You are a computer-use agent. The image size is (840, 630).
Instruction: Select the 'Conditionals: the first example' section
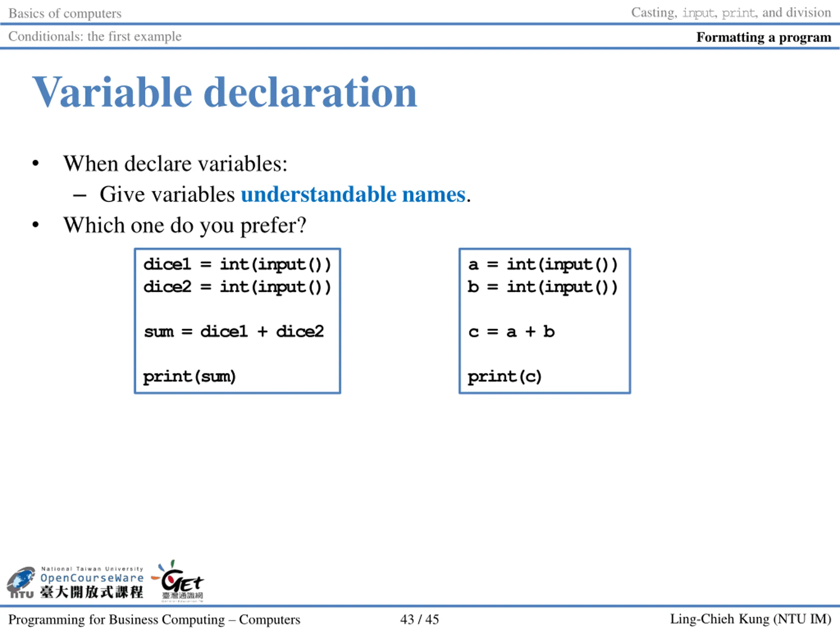[95, 36]
